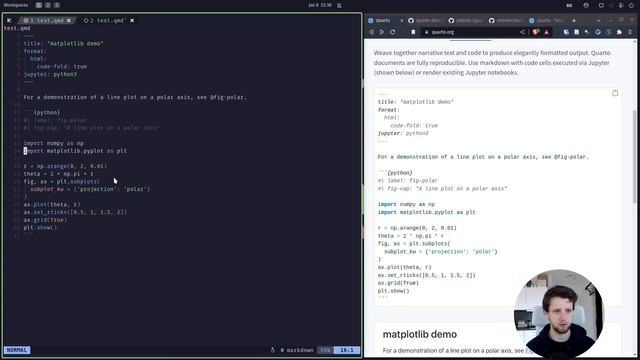
Task: Close the first test.qmd editor tab
Action: click(x=69, y=20)
